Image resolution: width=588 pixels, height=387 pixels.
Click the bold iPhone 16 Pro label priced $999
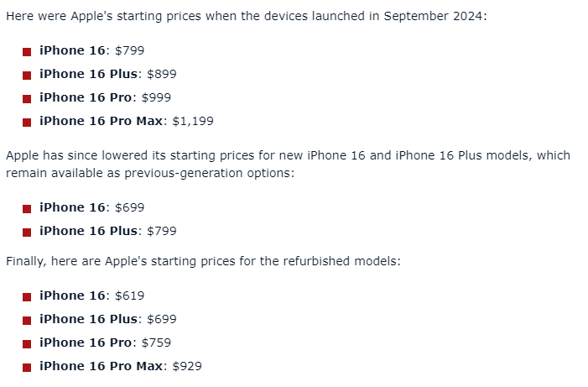[84, 97]
